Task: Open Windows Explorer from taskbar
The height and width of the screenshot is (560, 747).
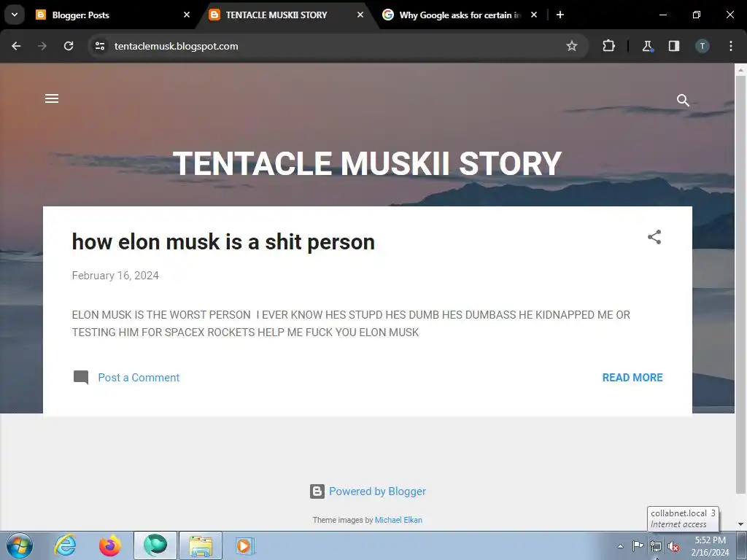Action: [x=201, y=545]
